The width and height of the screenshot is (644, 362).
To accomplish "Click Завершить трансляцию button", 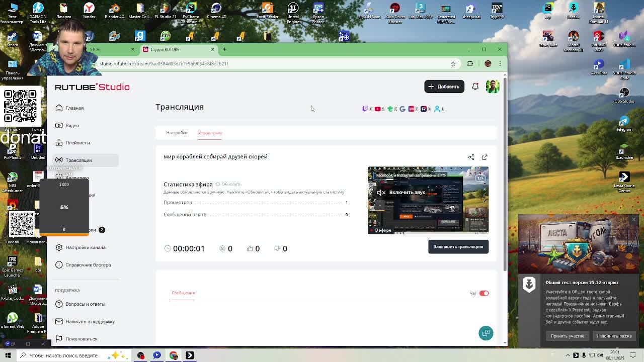I will [458, 247].
